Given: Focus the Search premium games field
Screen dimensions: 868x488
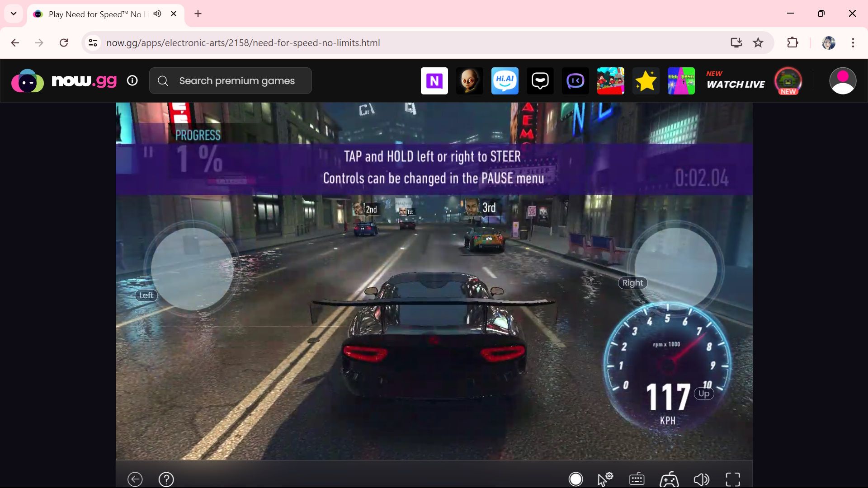Looking at the screenshot, I should 231,81.
